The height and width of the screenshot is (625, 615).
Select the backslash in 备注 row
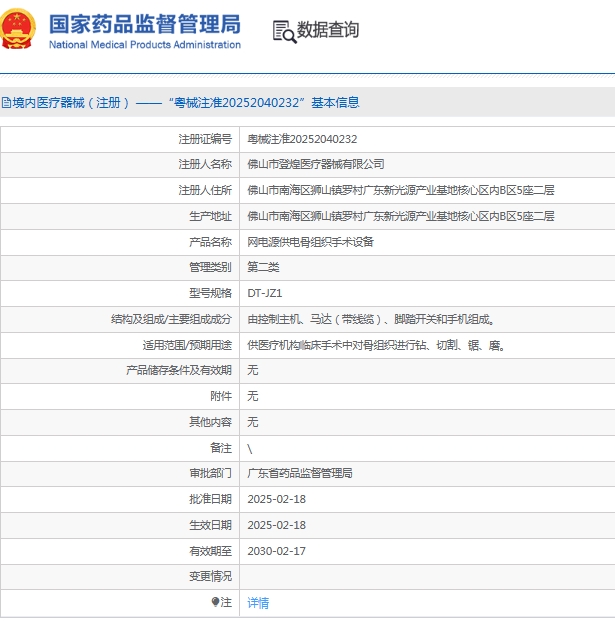[x=250, y=449]
